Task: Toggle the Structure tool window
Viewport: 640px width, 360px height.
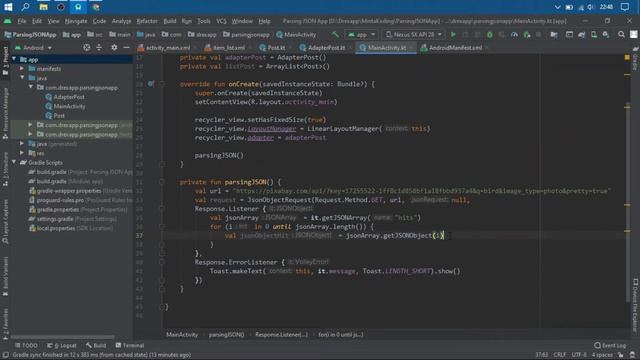Action: click(x=5, y=169)
